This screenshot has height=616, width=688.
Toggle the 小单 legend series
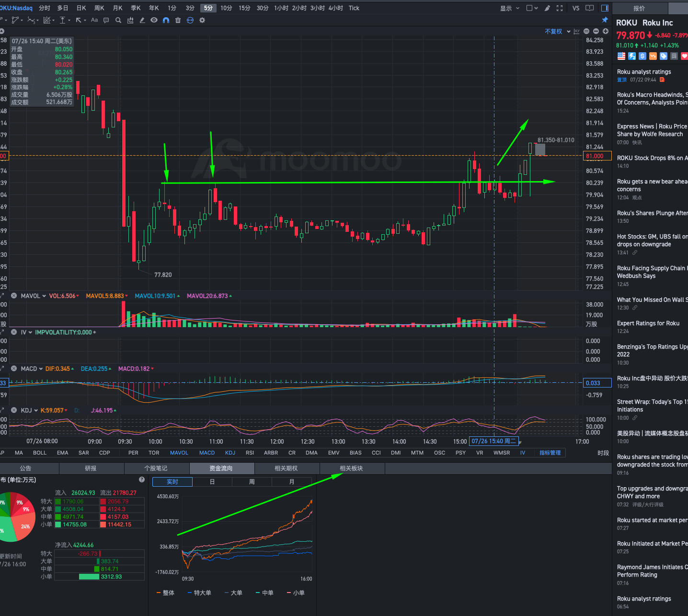pyautogui.click(x=296, y=593)
